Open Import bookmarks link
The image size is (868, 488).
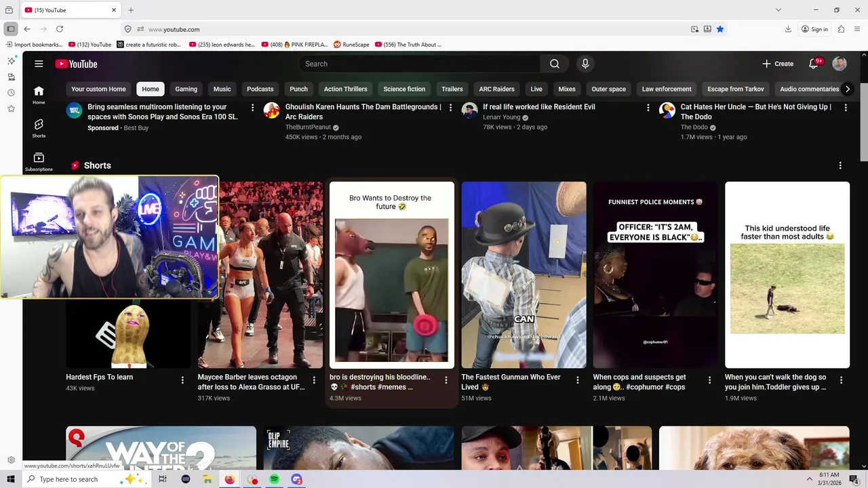[x=34, y=45]
